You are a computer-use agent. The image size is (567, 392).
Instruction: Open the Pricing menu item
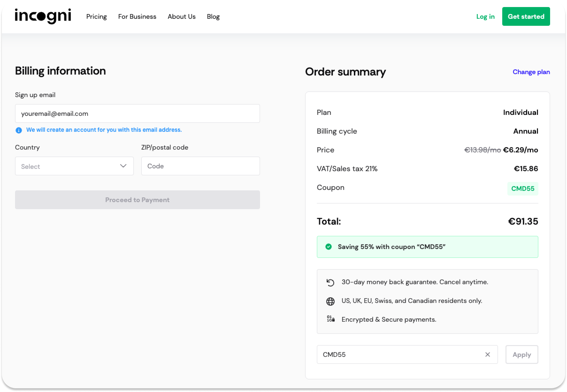pos(96,16)
